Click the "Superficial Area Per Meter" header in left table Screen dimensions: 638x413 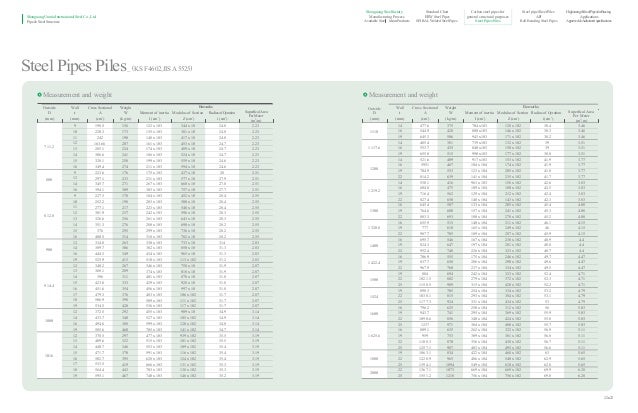256,114
